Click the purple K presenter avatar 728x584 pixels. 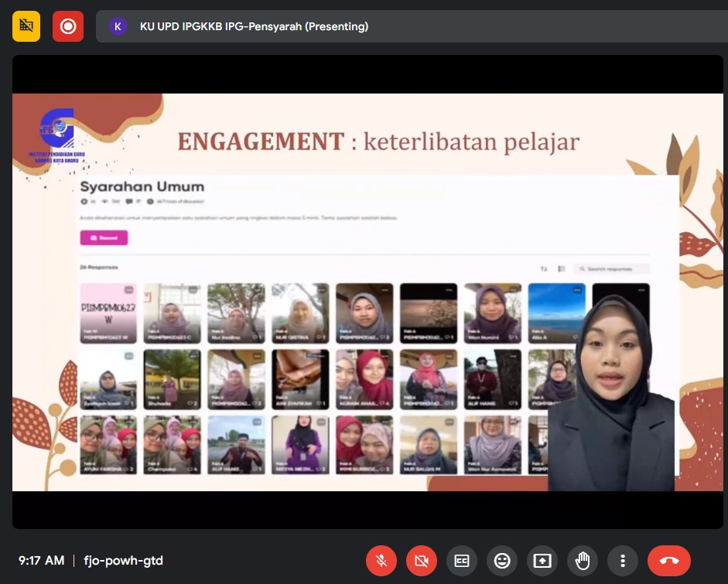point(118,26)
